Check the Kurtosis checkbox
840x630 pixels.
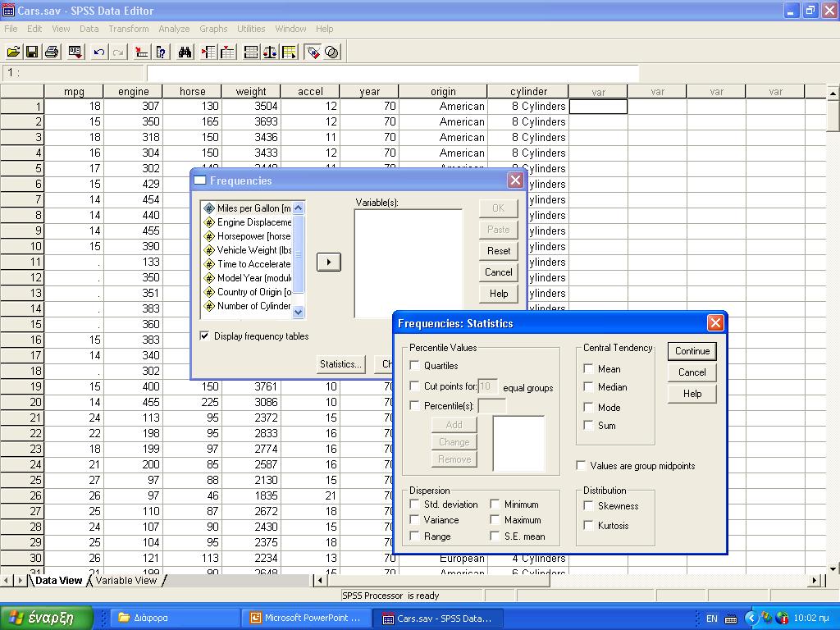coord(588,526)
